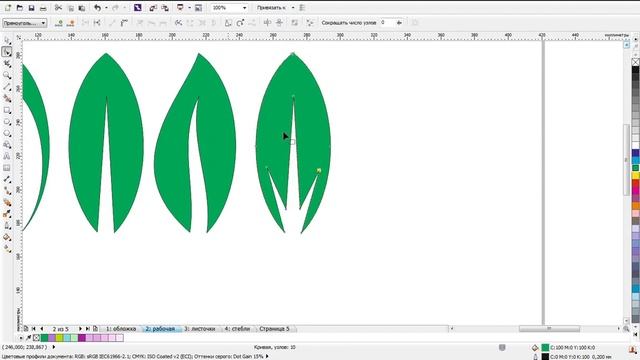This screenshot has height=360, width=640.
Task: Select all nodes icon
Action: [x=310, y=23]
